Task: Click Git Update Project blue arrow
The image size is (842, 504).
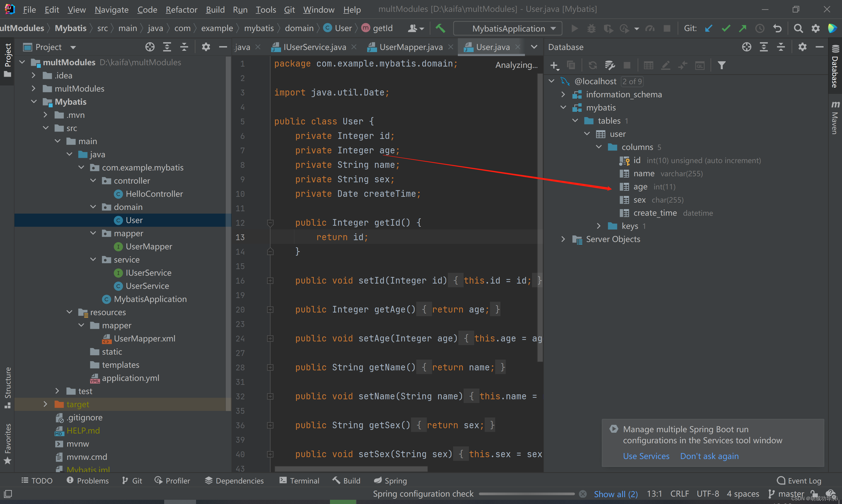Action: coord(708,28)
